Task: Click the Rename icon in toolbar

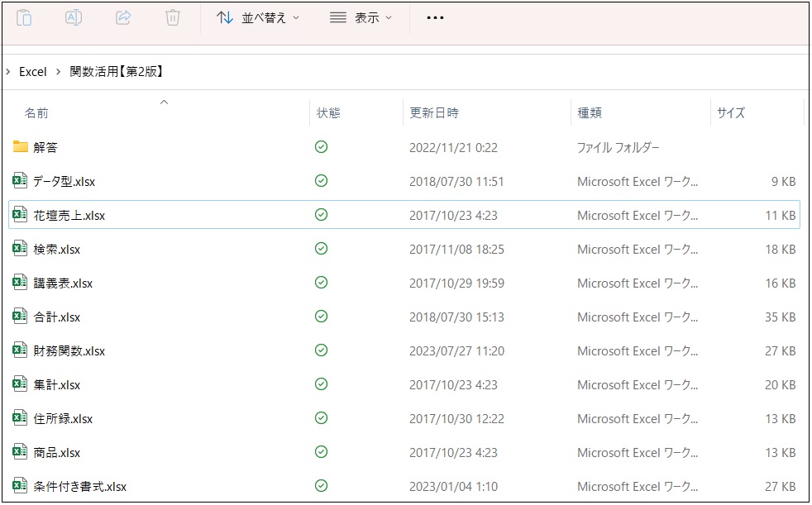Action: [x=74, y=17]
